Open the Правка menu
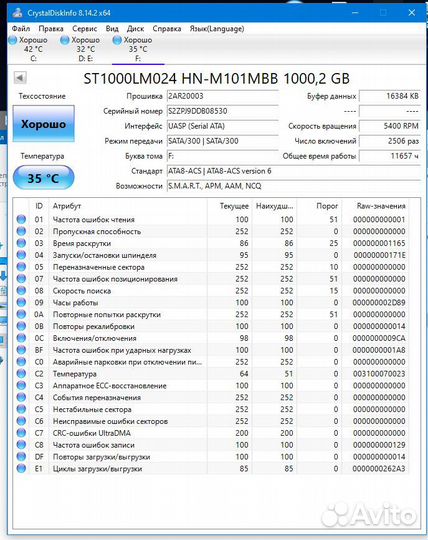 coord(51,29)
